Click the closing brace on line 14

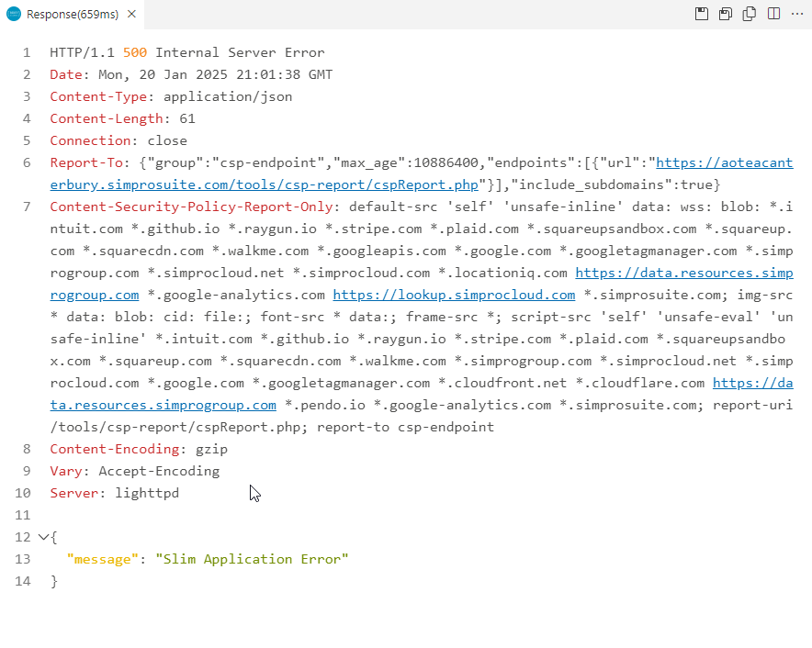pos(54,581)
